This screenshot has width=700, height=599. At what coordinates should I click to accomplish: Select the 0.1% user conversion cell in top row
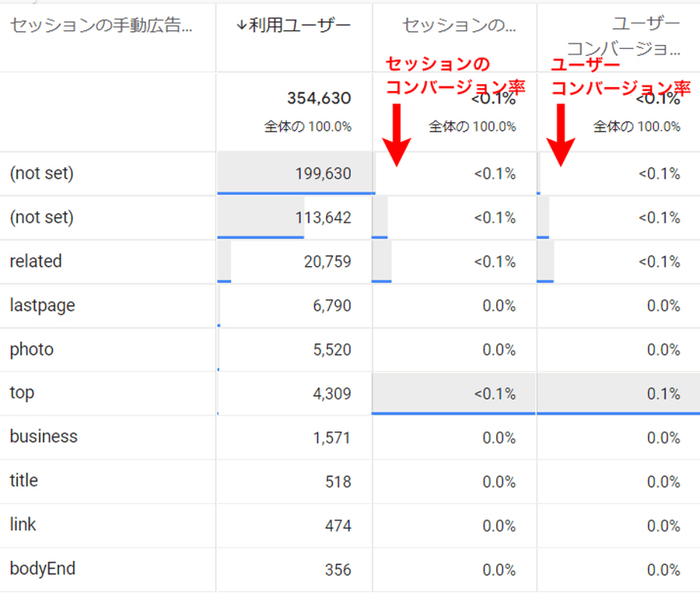pyautogui.click(x=663, y=394)
